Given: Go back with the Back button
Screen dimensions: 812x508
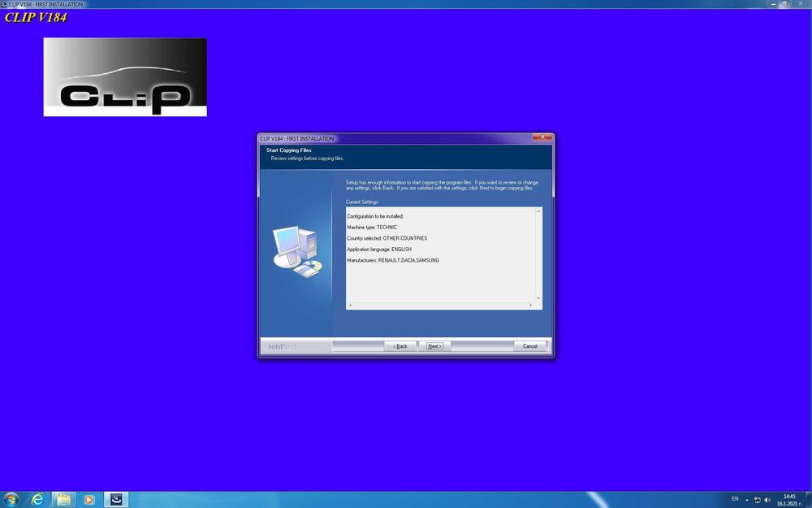Looking at the screenshot, I should tap(400, 346).
